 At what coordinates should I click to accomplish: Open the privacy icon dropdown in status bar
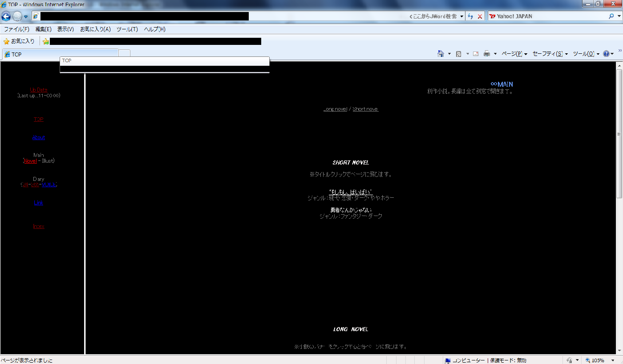577,360
